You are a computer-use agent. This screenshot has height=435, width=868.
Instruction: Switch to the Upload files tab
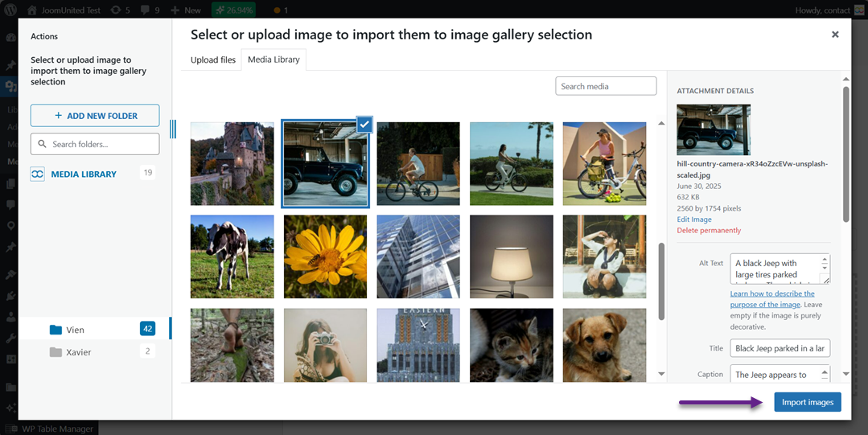[213, 60]
